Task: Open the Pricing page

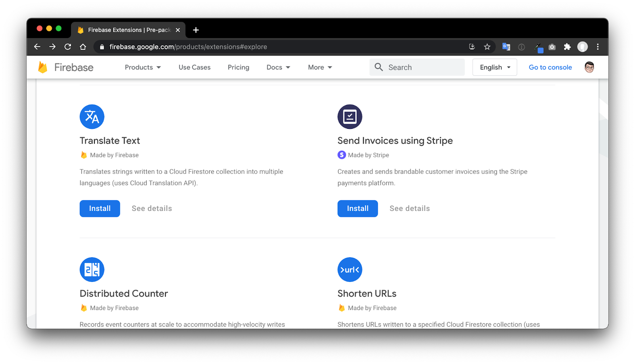Action: point(239,67)
